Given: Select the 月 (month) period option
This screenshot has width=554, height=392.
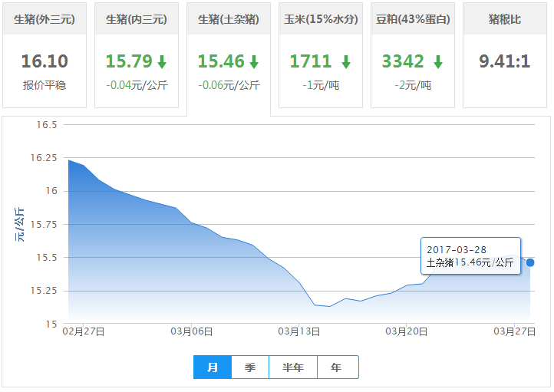Looking at the screenshot, I should [x=213, y=367].
